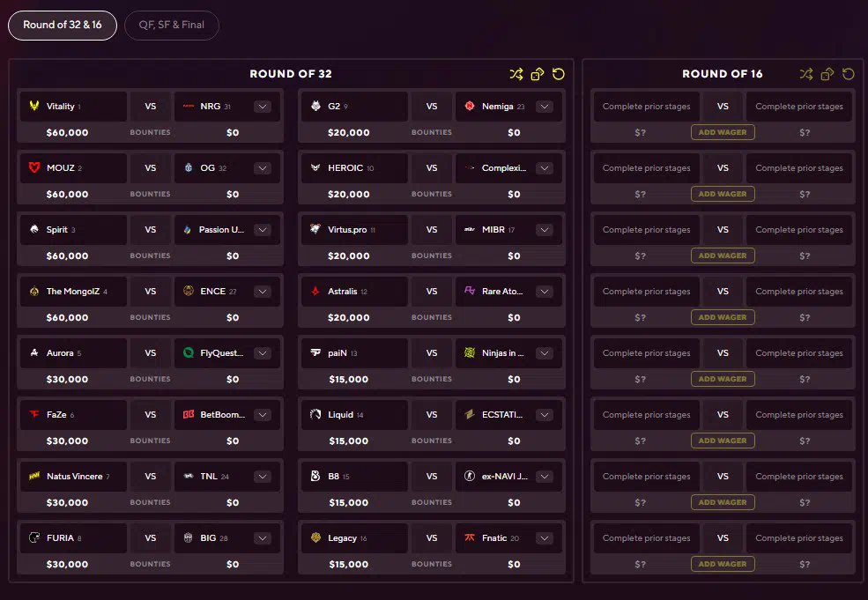
Task: Click the $20,000 bounty under G2
Action: coord(349,133)
